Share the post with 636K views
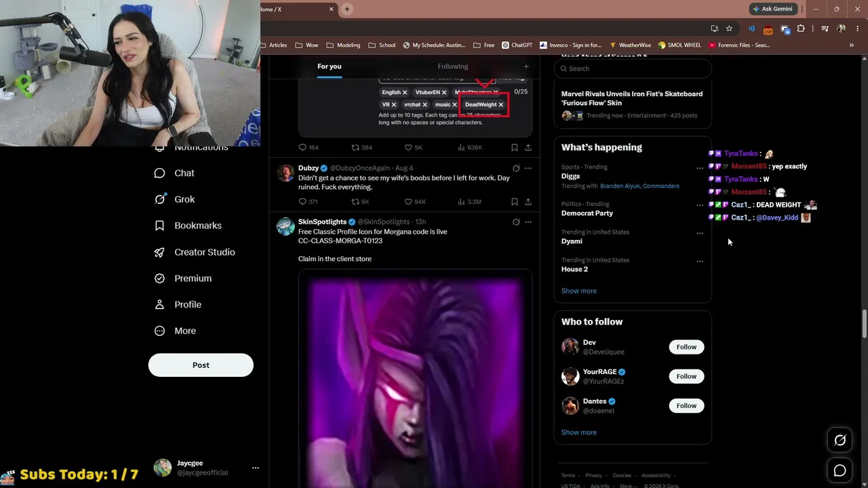The height and width of the screenshot is (488, 868). pos(528,147)
